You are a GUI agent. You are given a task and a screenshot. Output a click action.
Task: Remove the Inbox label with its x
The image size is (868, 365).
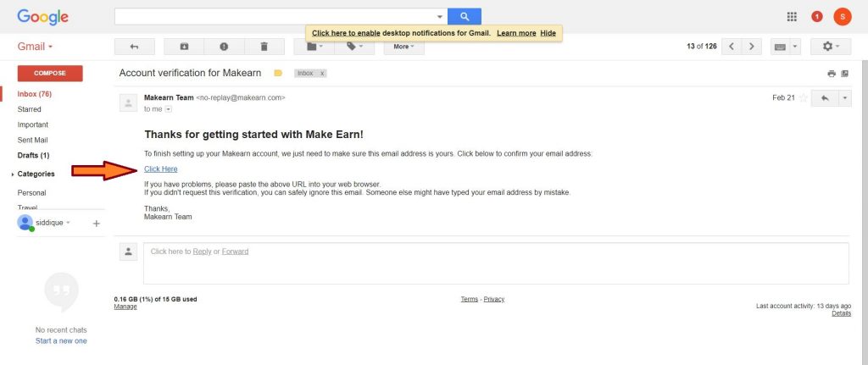(x=322, y=74)
